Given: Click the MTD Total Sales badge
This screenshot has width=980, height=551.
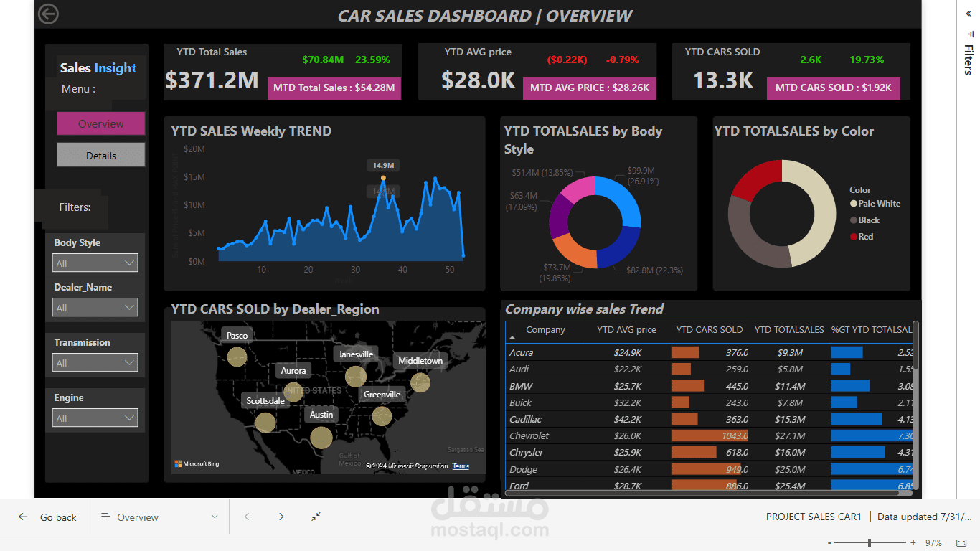Looking at the screenshot, I should click(x=334, y=88).
